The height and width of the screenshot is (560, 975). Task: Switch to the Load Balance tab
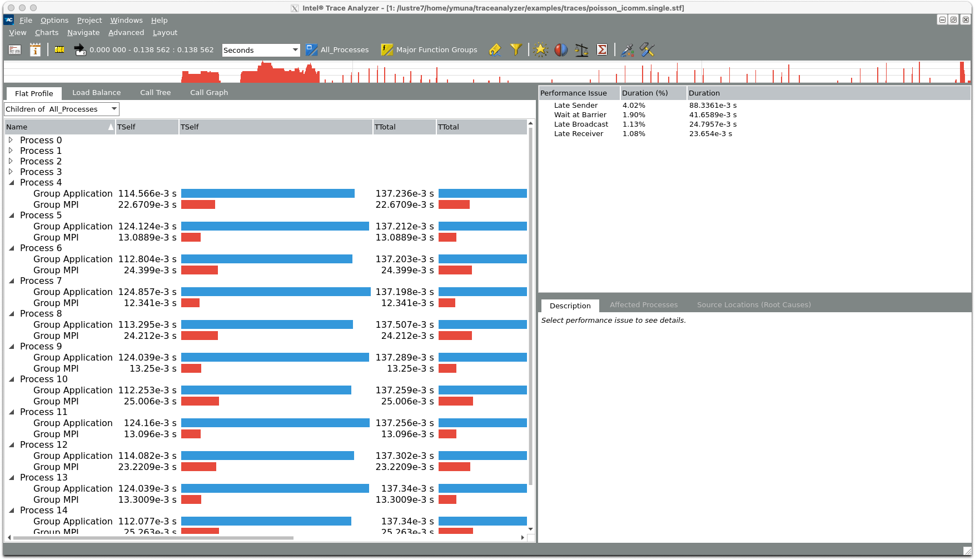point(96,93)
